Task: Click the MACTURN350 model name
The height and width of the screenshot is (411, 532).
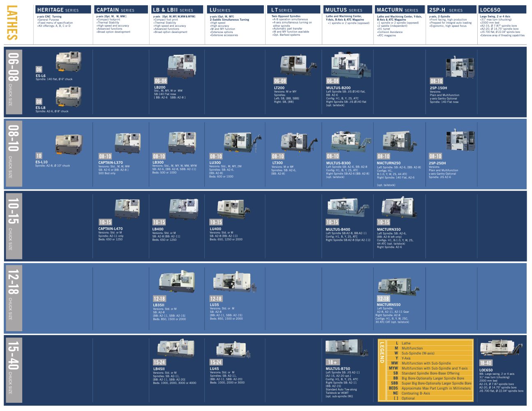Action: click(x=389, y=229)
